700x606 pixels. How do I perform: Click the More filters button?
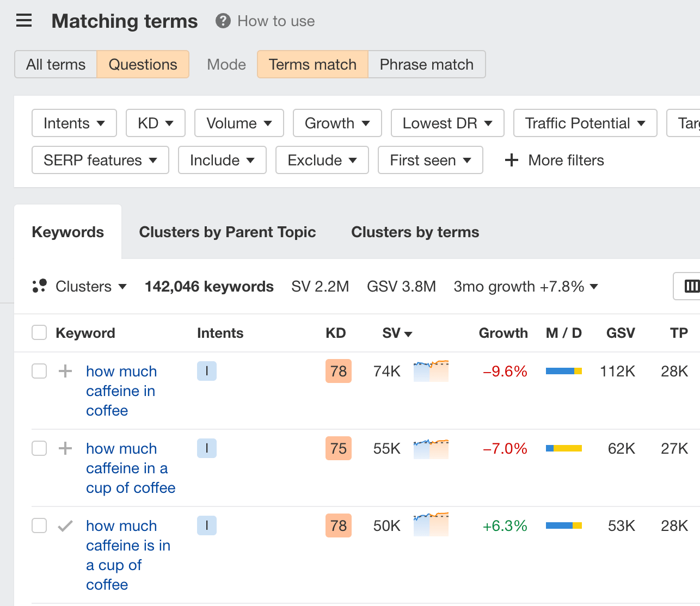coord(555,160)
